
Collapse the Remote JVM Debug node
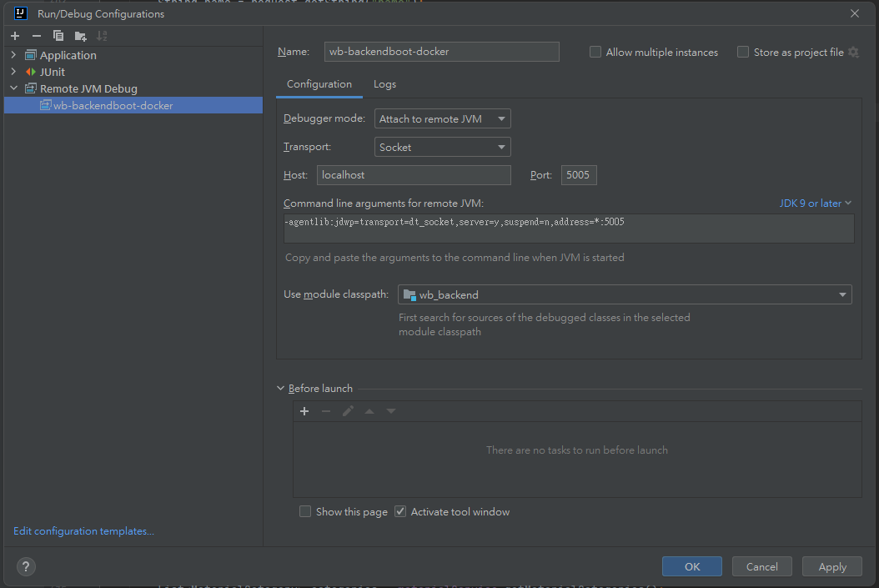click(14, 88)
